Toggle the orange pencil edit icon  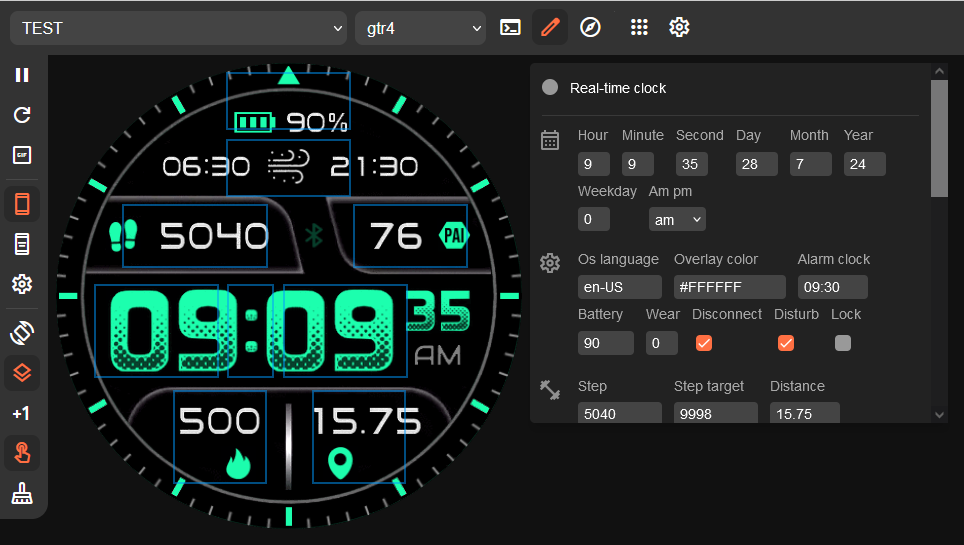pos(550,28)
